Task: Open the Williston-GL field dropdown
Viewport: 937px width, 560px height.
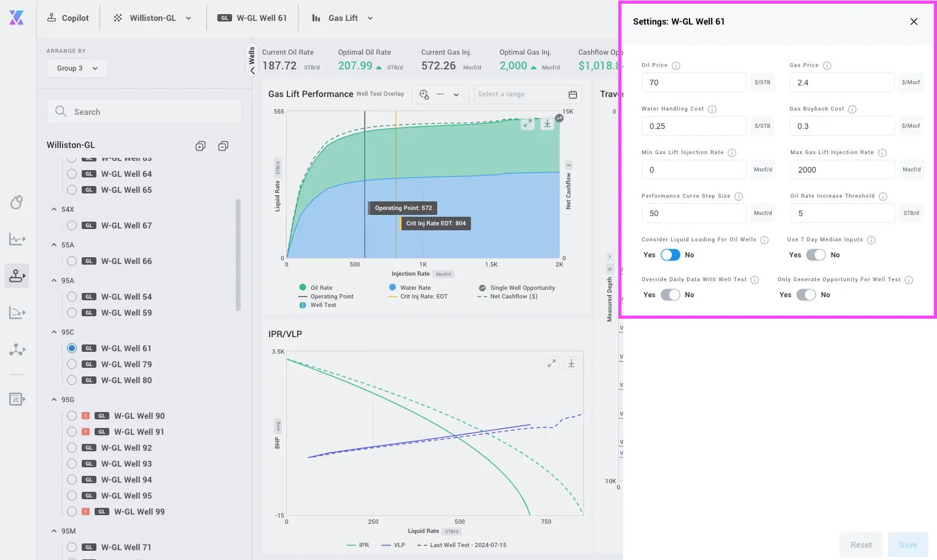Action: 152,18
